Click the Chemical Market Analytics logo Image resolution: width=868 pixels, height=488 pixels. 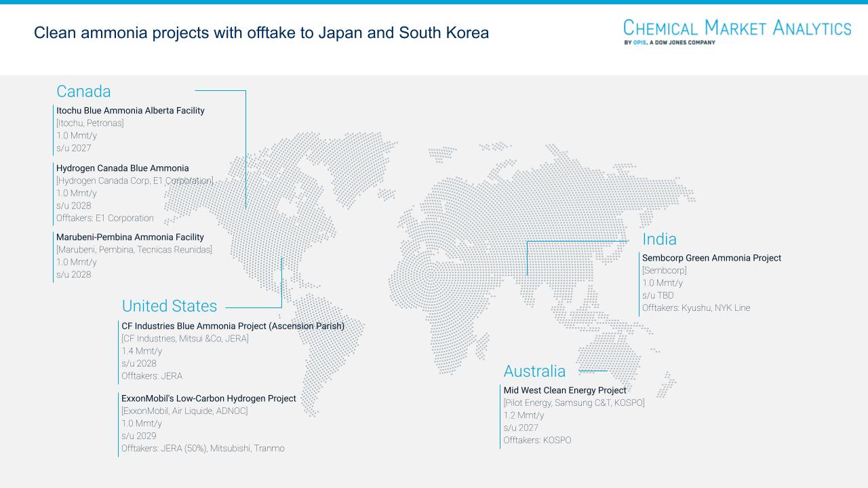click(737, 32)
